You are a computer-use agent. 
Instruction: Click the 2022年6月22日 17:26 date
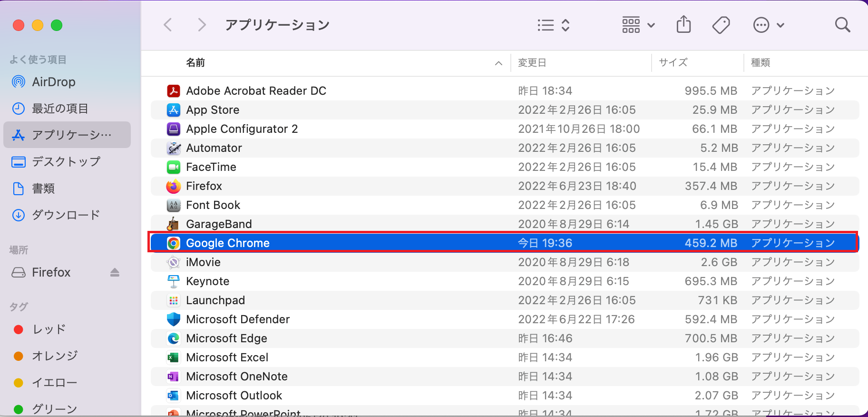[x=576, y=319]
